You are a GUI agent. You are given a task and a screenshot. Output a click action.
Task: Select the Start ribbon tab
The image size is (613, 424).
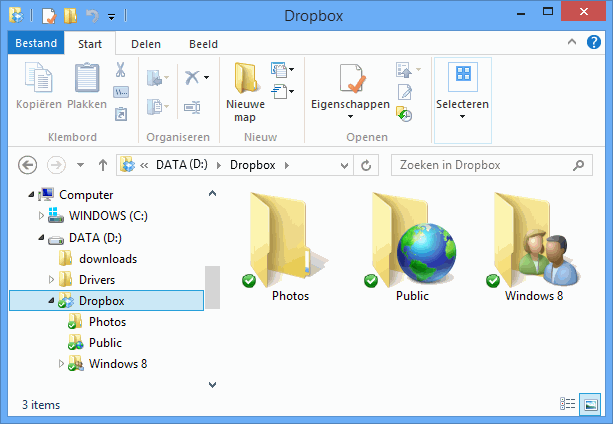point(90,43)
